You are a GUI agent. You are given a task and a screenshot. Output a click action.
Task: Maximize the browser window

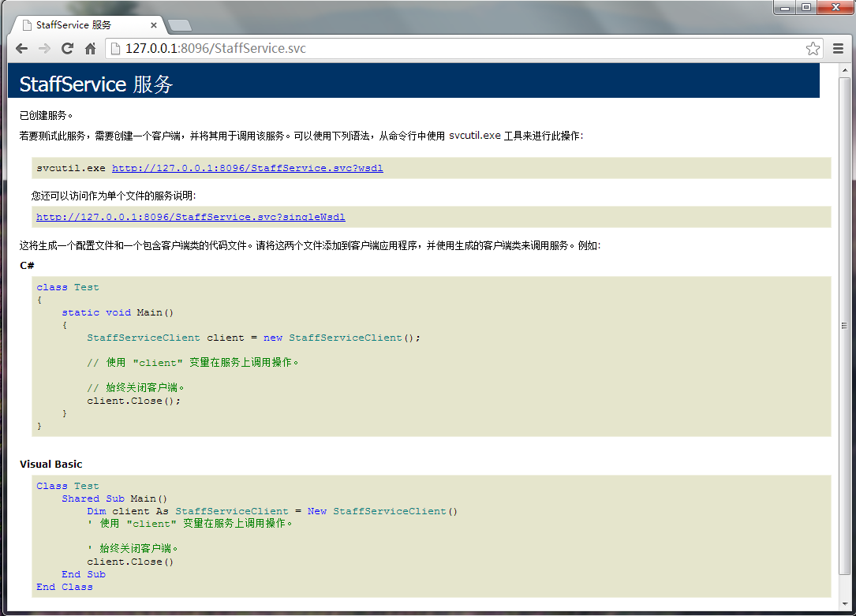click(806, 8)
